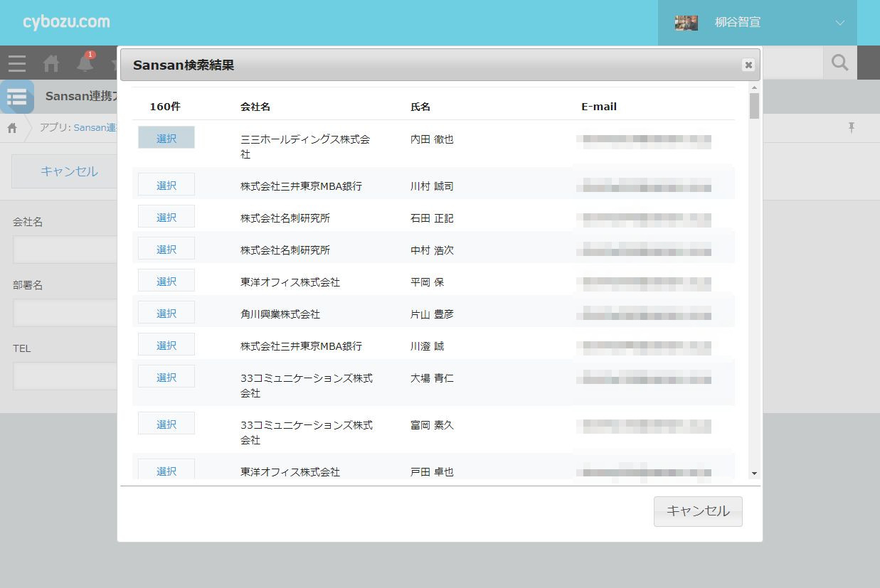Select the row for 内田 徹也
The height and width of the screenshot is (588, 880).
coord(166,138)
